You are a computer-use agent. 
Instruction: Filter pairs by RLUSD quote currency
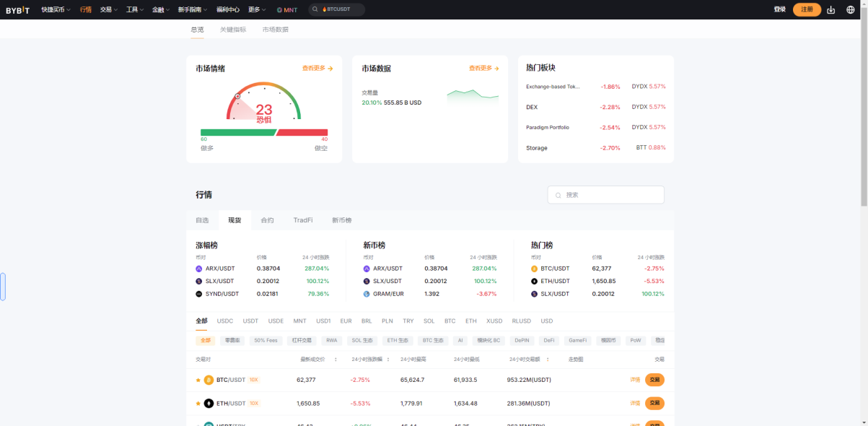[x=521, y=321]
